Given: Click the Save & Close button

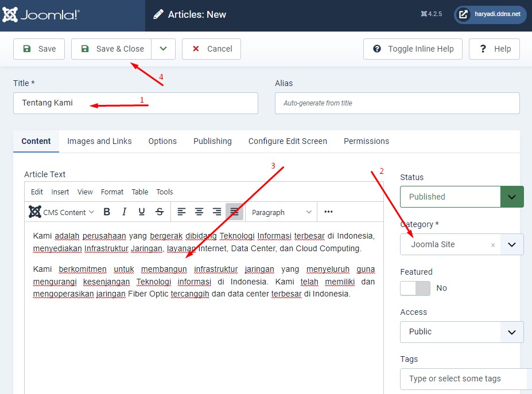Looking at the screenshot, I should [x=112, y=49].
